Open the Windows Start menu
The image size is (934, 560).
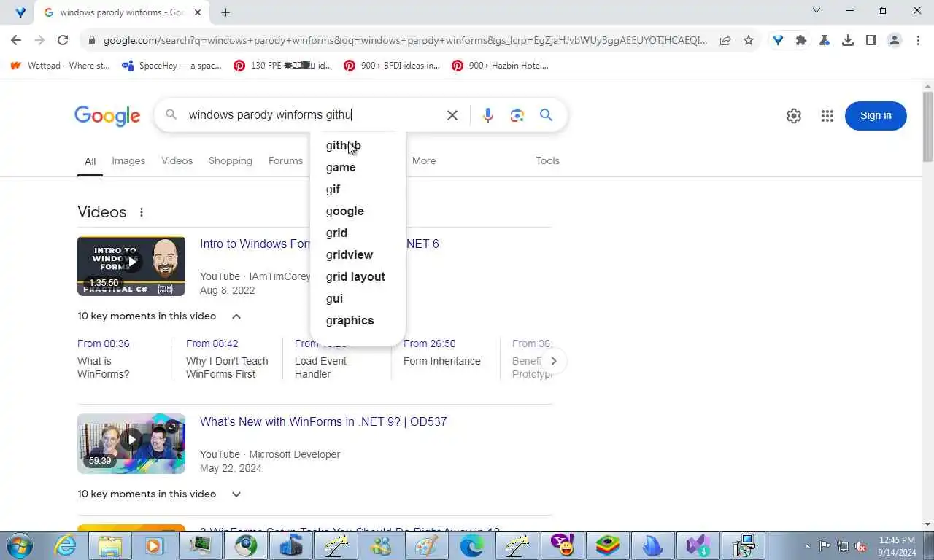click(x=18, y=545)
